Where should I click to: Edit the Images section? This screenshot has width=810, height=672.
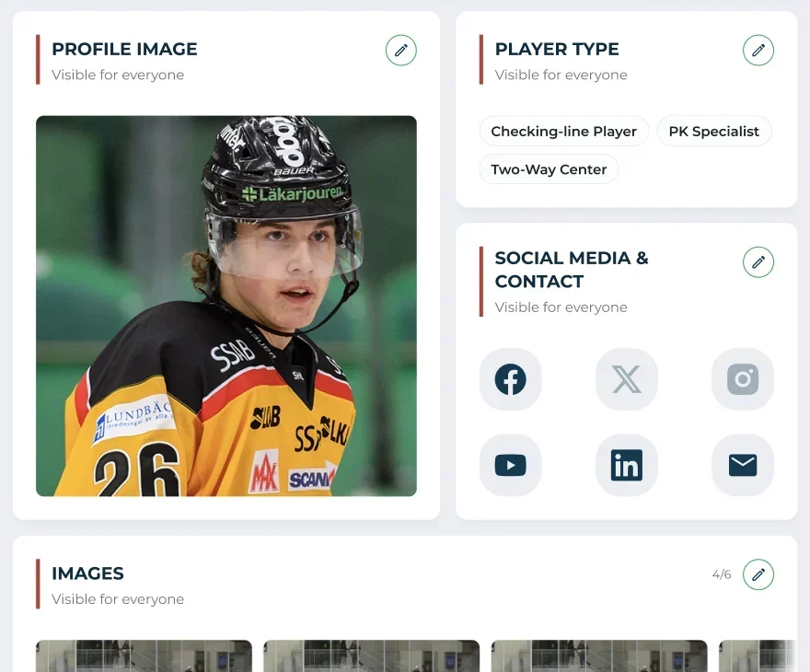758,574
